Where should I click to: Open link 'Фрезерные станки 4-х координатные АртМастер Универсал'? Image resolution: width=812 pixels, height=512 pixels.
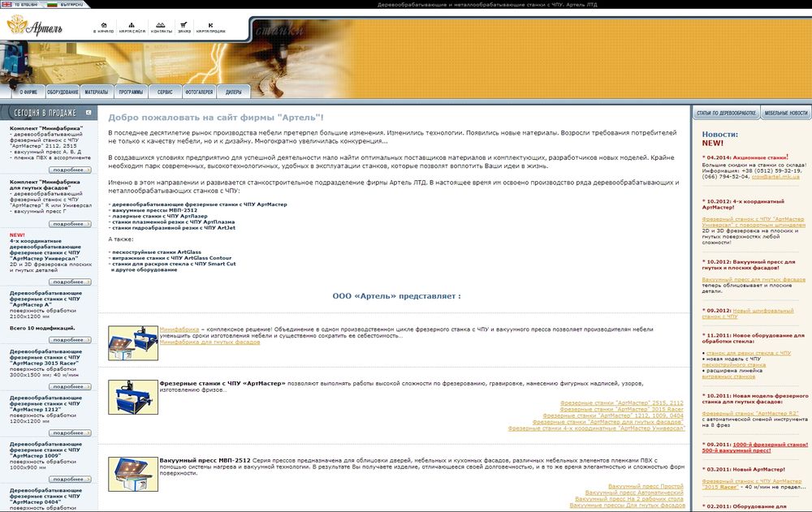tap(597, 428)
